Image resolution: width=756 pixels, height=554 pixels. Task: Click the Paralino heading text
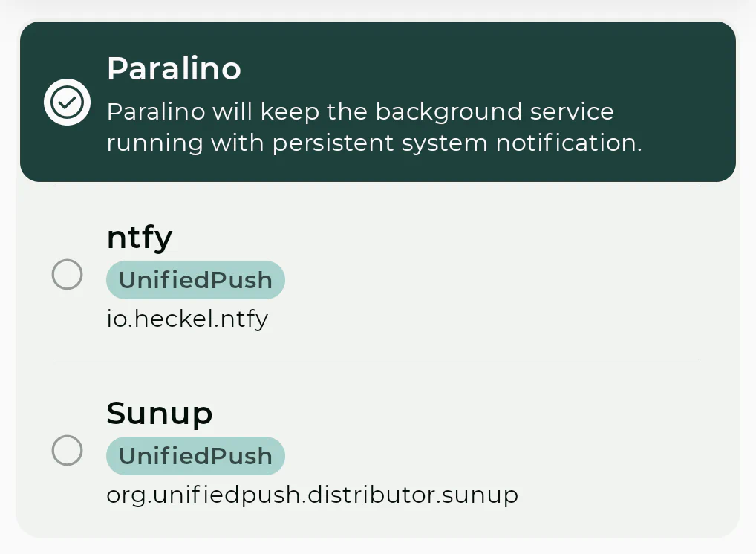pyautogui.click(x=173, y=68)
